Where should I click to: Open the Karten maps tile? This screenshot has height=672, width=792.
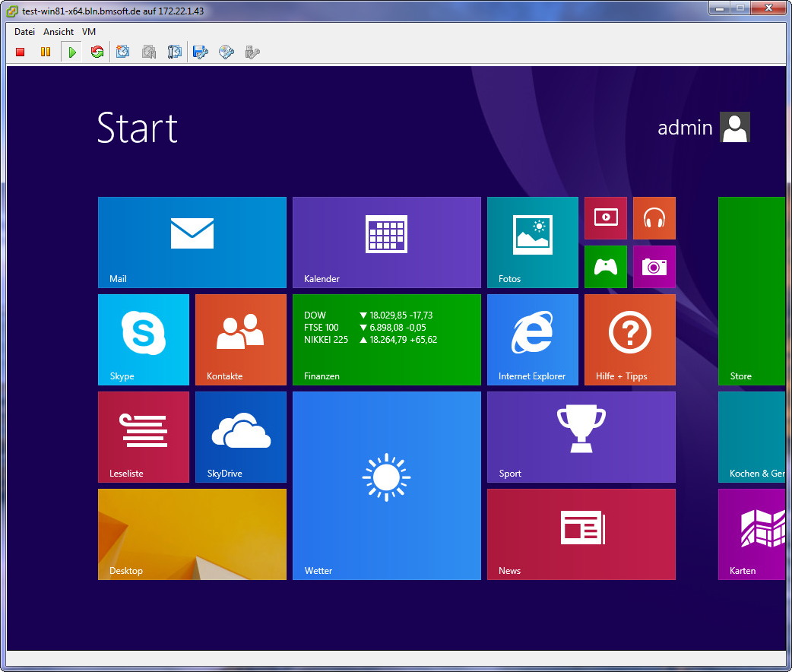[x=752, y=534]
